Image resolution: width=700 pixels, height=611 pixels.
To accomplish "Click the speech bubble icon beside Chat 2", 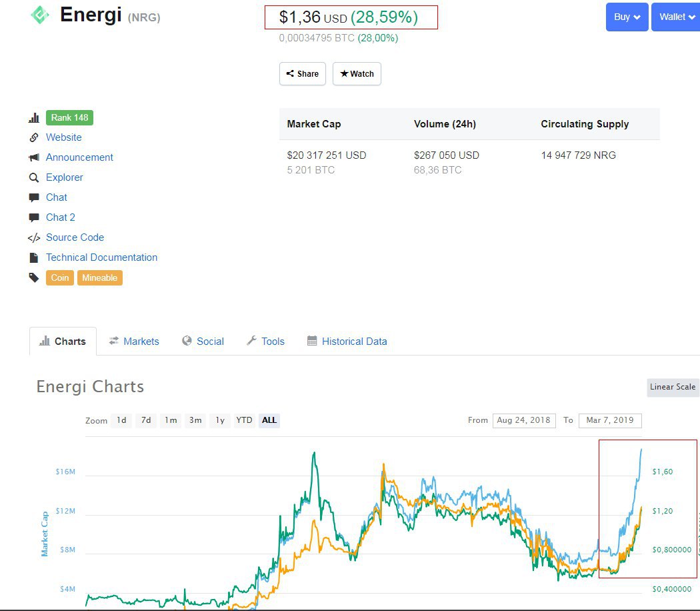I will [34, 217].
